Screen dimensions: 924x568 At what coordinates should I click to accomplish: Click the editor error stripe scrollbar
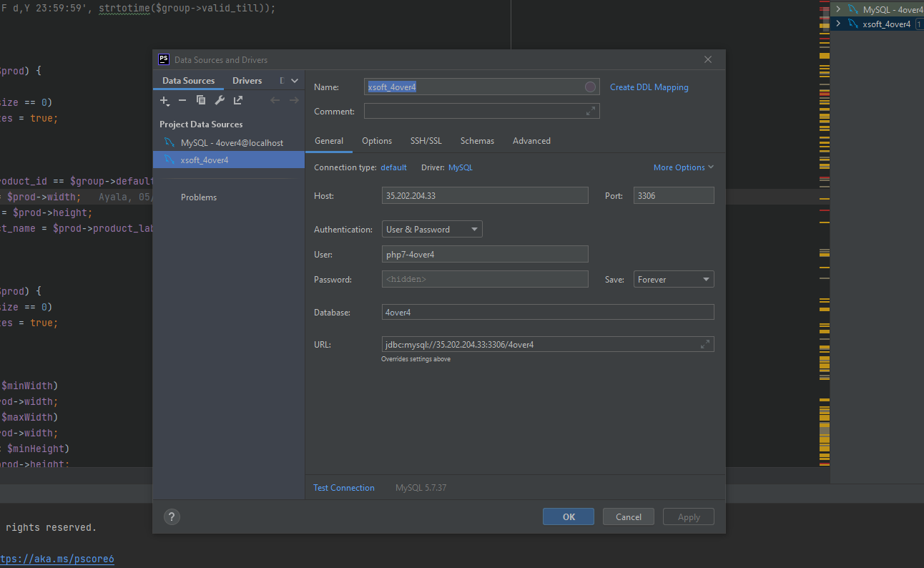tap(824, 233)
